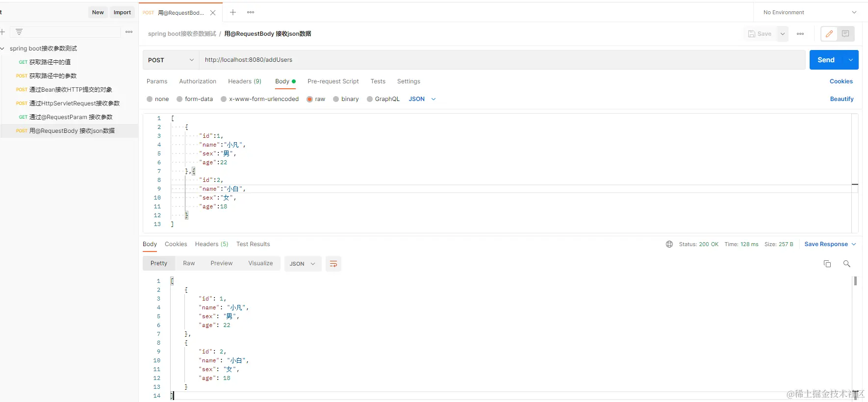The height and width of the screenshot is (402, 868).
Task: Open the Tests tab
Action: pos(378,81)
